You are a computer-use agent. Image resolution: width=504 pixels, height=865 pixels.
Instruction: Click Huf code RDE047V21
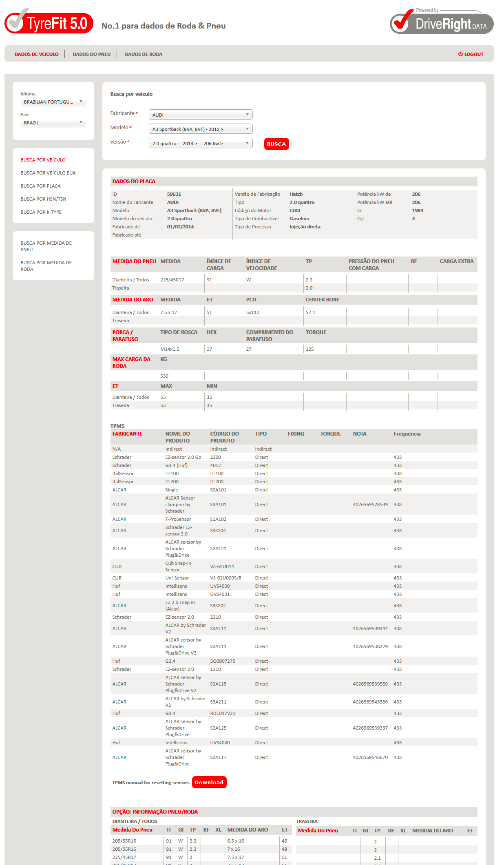click(x=223, y=713)
